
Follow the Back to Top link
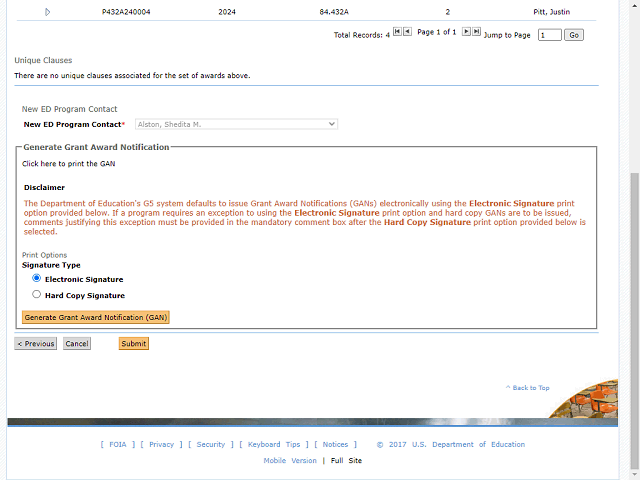[x=527, y=388]
